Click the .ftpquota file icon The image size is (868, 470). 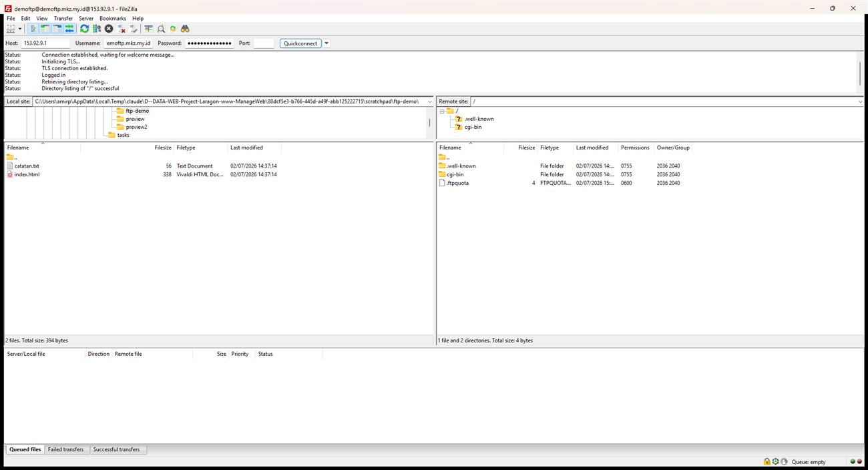pyautogui.click(x=442, y=183)
